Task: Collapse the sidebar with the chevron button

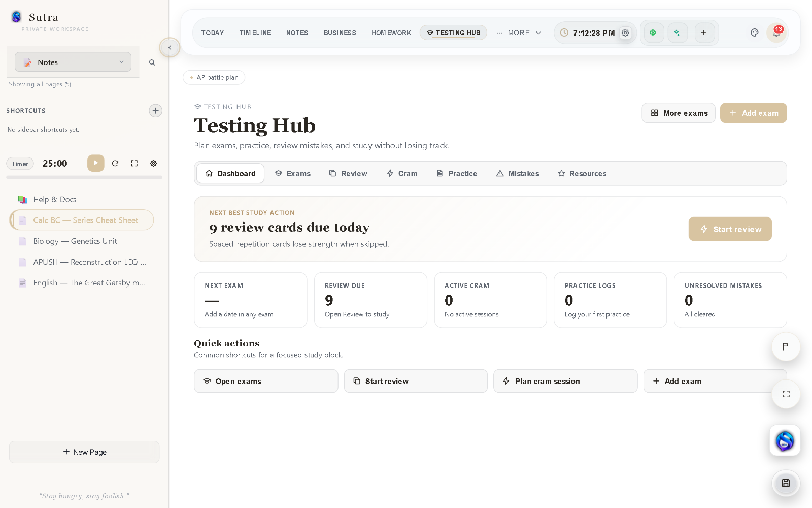Action: tap(170, 48)
